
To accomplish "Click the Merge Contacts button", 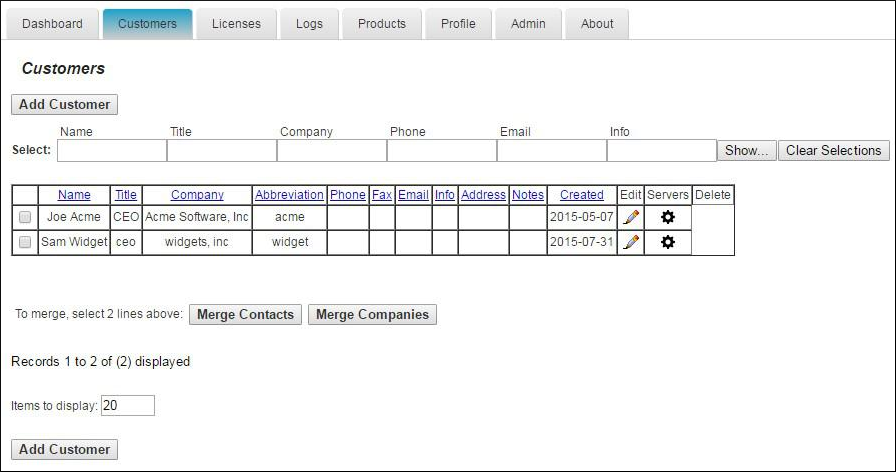I will [245, 315].
